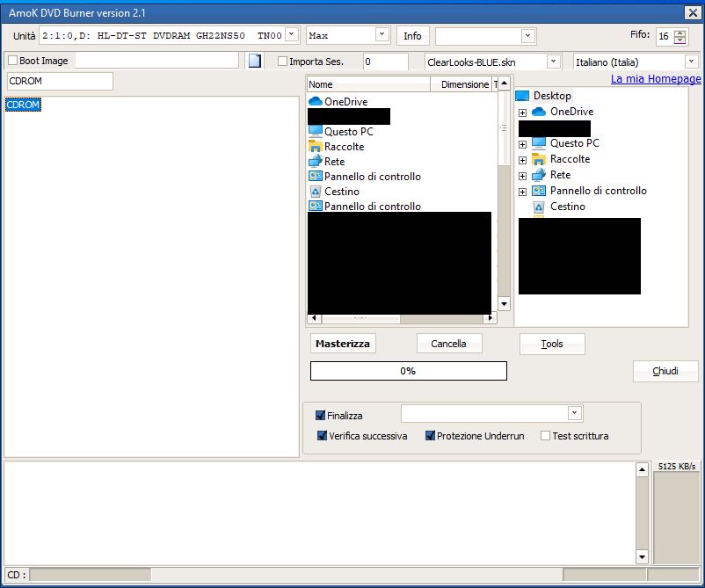Toggle Importa Ses. checkbox
The height and width of the screenshot is (588, 705).
tap(282, 62)
